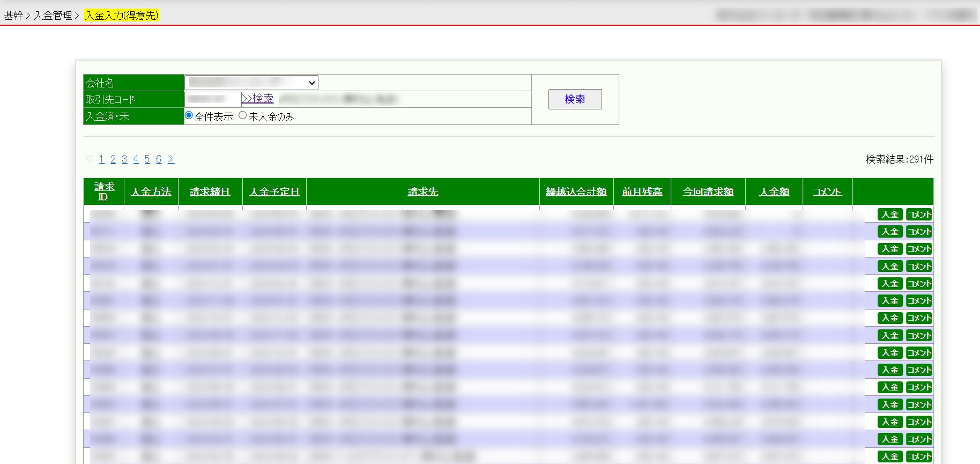Jump to next pages with » arrow
The image size is (980, 464).
click(171, 159)
